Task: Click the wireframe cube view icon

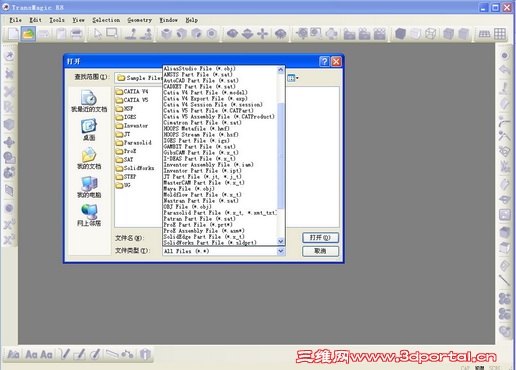Action: click(431, 34)
